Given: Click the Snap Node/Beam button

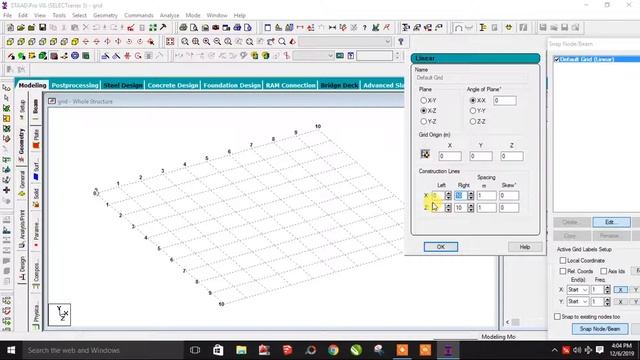Looking at the screenshot, I should tap(600, 329).
